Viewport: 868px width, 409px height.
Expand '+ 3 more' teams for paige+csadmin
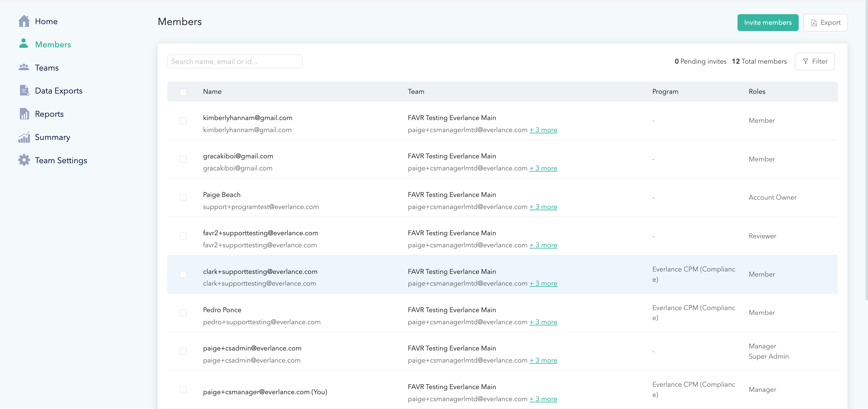click(543, 360)
